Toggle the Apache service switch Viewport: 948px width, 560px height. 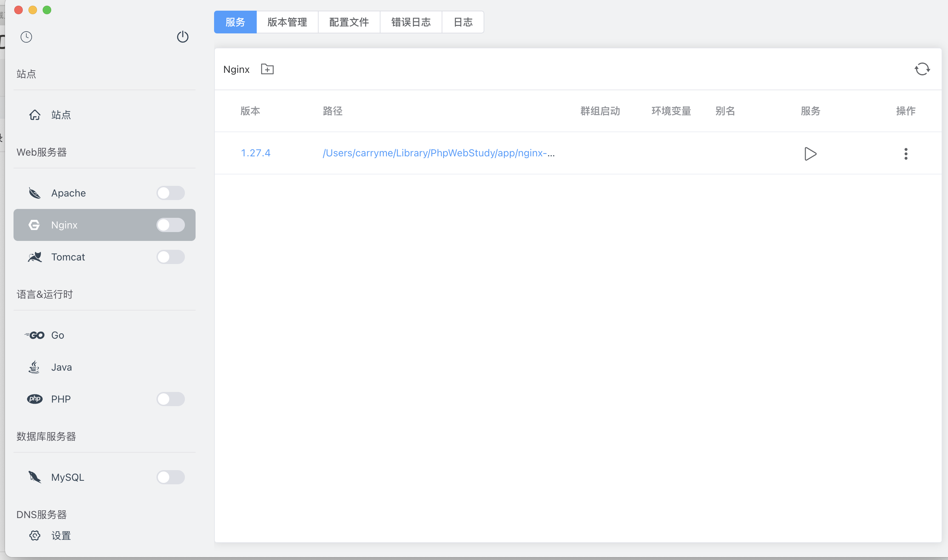click(171, 193)
